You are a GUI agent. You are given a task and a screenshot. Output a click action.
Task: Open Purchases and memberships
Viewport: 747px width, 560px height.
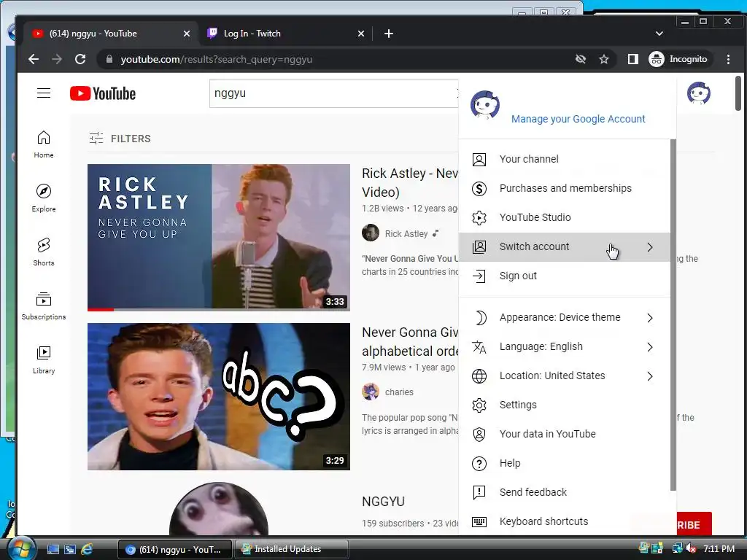click(564, 188)
